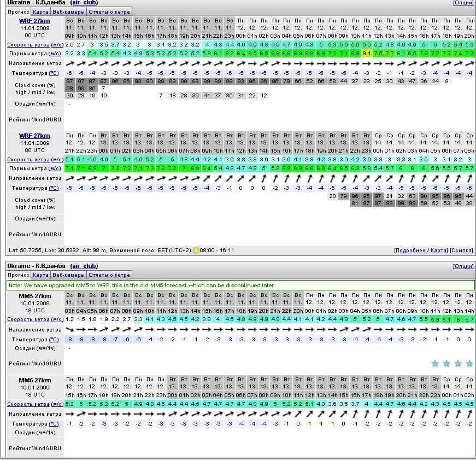
Task: Click the first WRF 27km model link
Action: point(34,21)
